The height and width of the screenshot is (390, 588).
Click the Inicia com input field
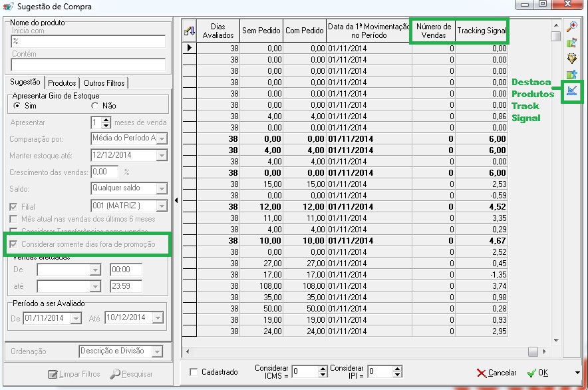tap(88, 41)
